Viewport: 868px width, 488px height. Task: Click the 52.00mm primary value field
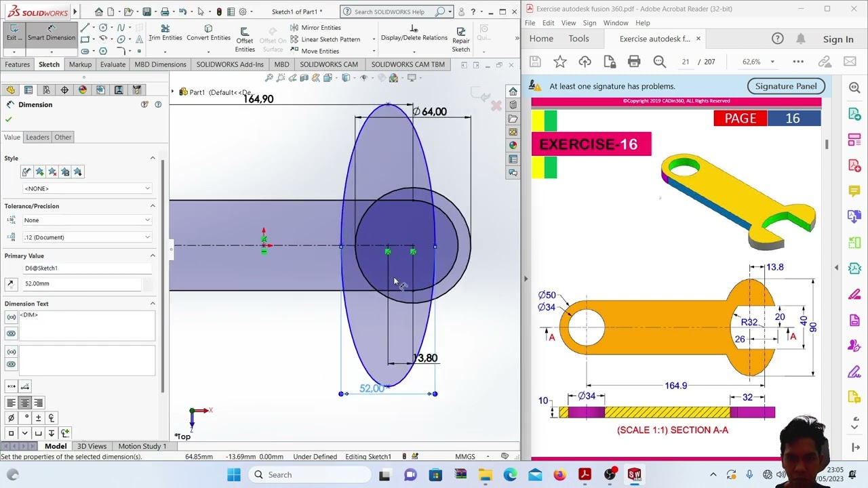(x=81, y=283)
